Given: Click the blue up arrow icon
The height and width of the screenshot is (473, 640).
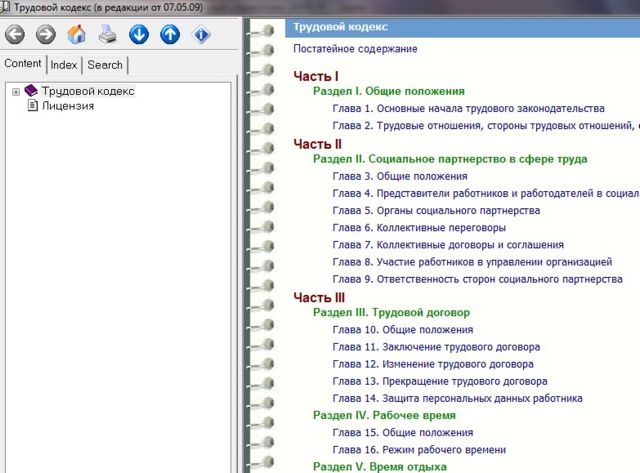Looking at the screenshot, I should pyautogui.click(x=170, y=35).
